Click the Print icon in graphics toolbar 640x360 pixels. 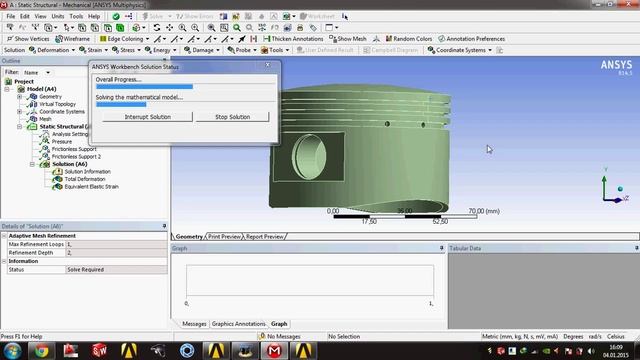[x=300, y=28]
